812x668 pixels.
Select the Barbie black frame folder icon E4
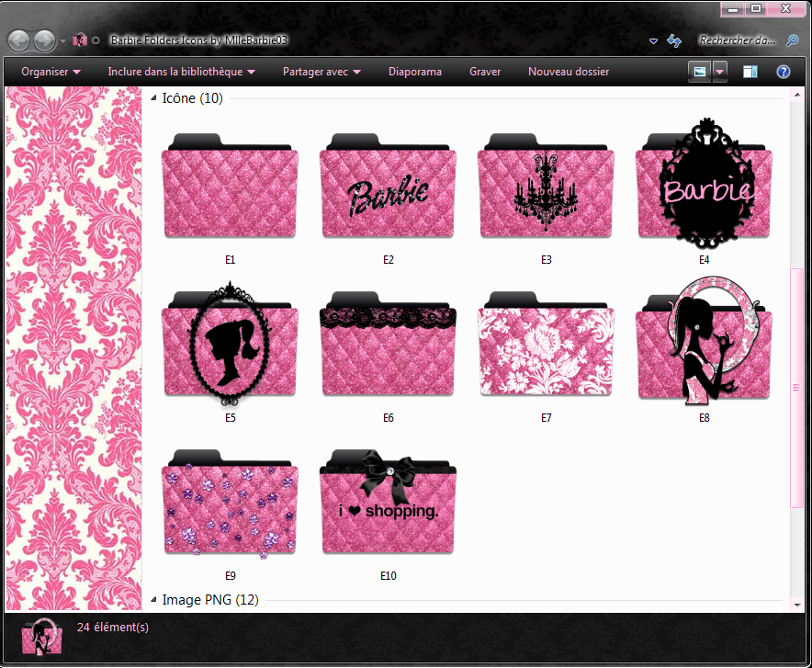[704, 184]
